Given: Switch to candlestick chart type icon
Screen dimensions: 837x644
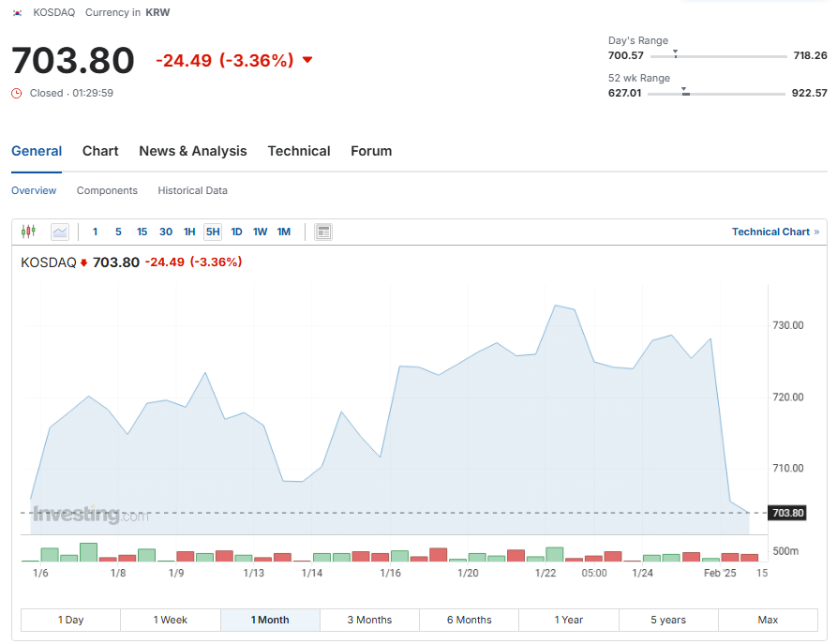Looking at the screenshot, I should pyautogui.click(x=28, y=232).
